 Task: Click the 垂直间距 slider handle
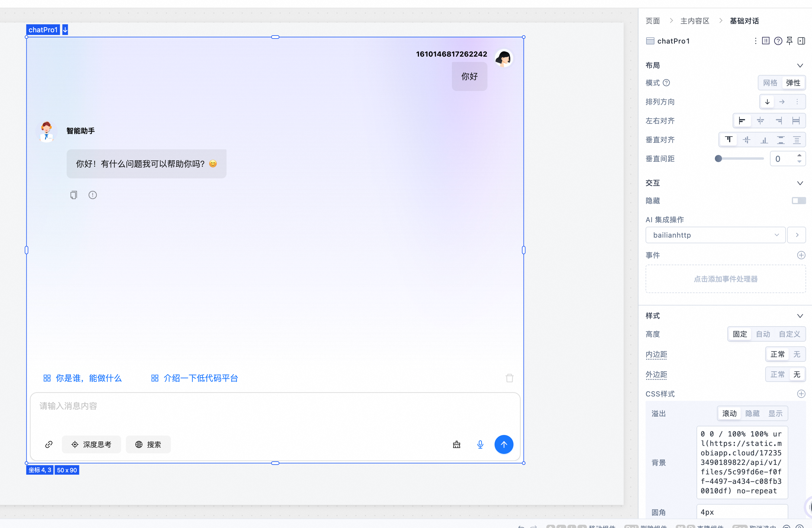tap(718, 158)
